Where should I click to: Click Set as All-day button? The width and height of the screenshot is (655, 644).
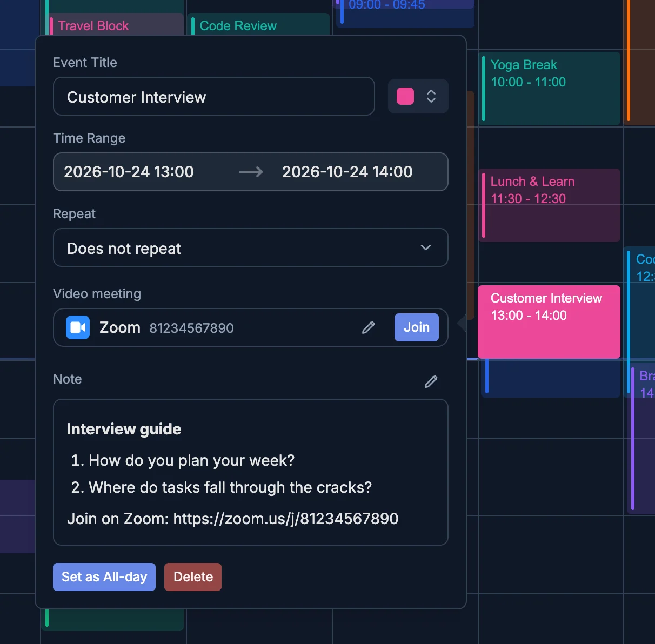click(104, 577)
